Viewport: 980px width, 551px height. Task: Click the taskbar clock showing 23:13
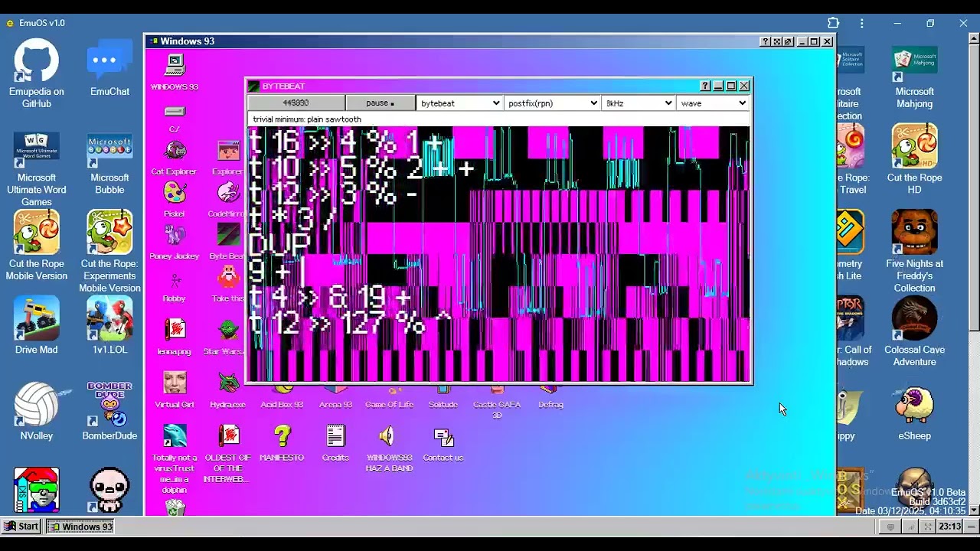click(949, 527)
